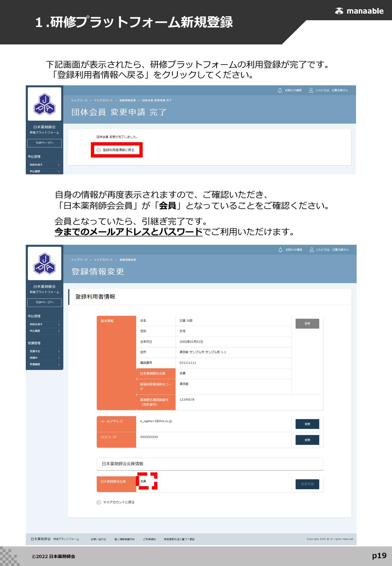Click the masked password XXXXXXXXX
The height and width of the screenshot is (566, 392).
(149, 437)
